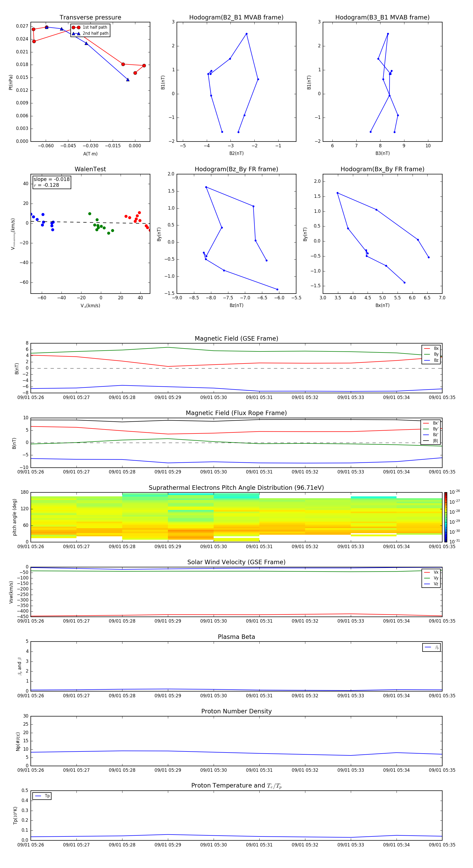This screenshot has height=868, width=473.
Task: Click the 'Plasma Beta' plot title
Action: [x=236, y=637]
